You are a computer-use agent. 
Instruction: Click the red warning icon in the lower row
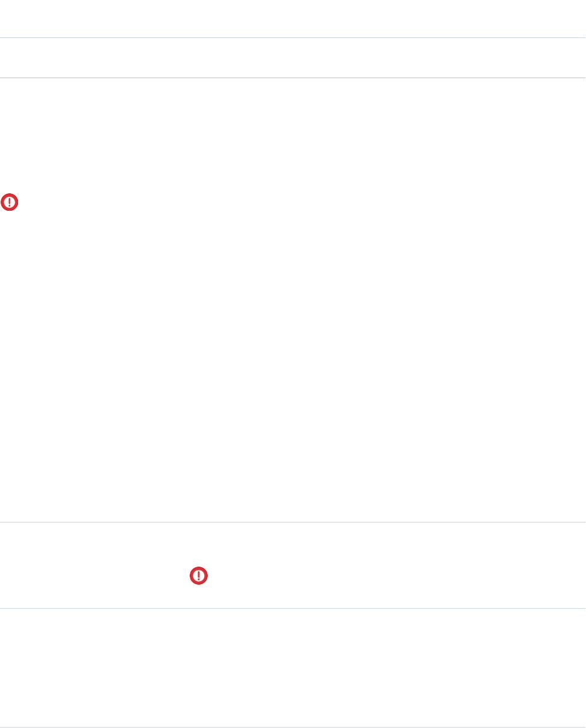198,576
